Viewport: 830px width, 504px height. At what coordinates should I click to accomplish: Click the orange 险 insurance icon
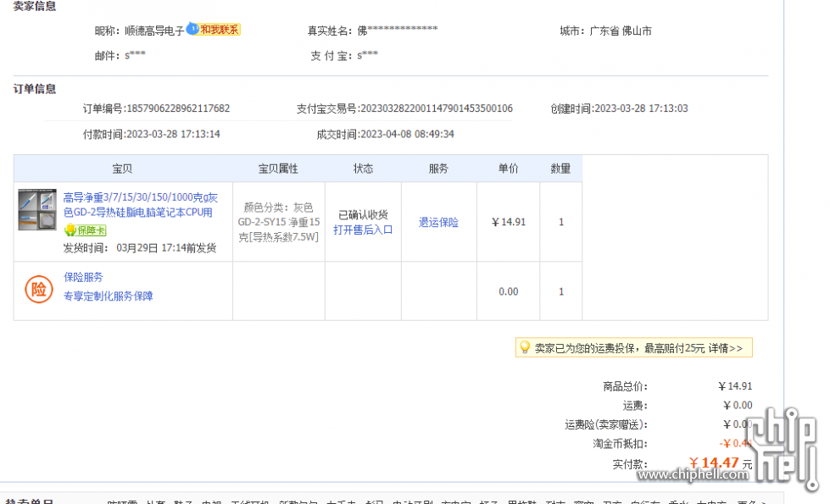[x=39, y=290]
